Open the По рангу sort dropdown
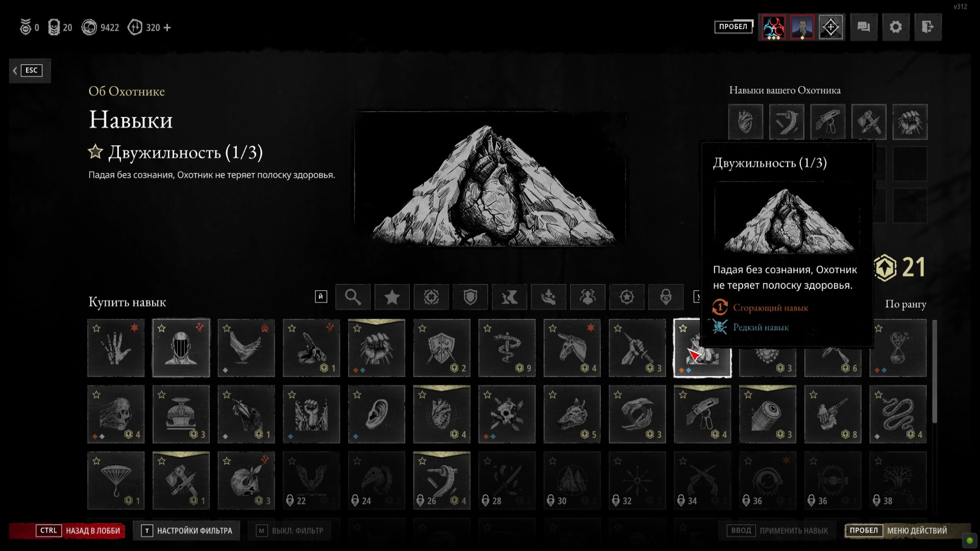980x551 pixels. (x=905, y=304)
